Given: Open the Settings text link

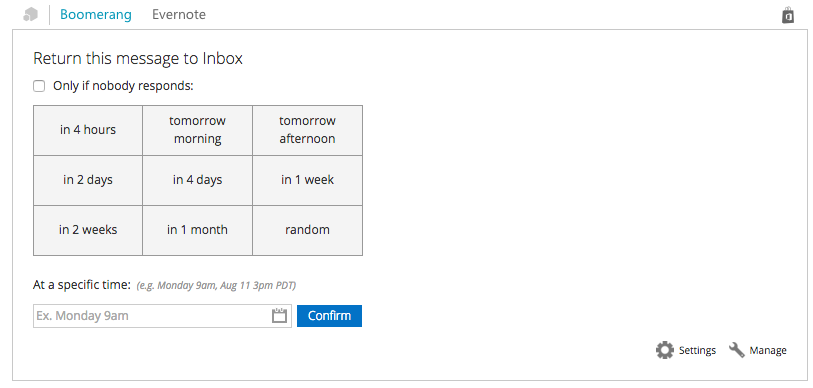Looking at the screenshot, I should click(697, 351).
